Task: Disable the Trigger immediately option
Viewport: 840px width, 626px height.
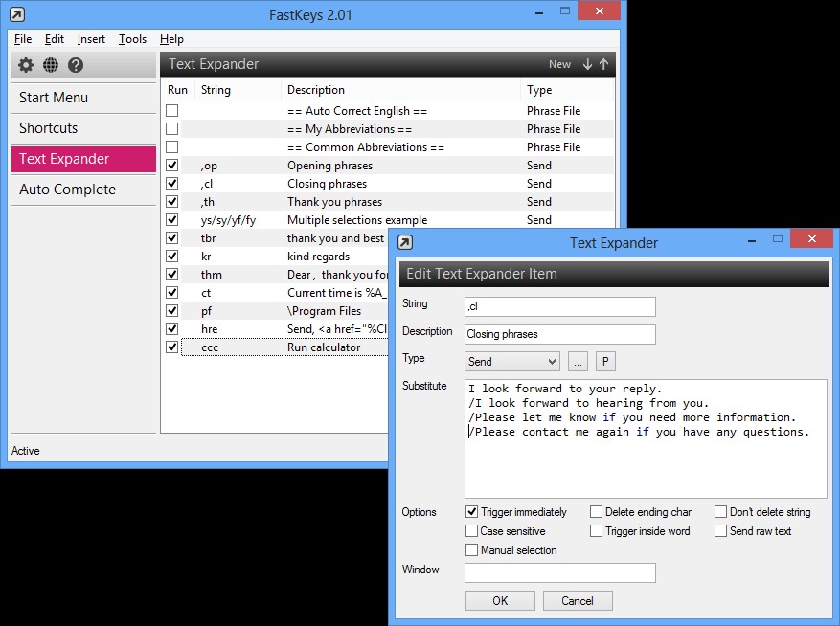Action: [x=471, y=512]
